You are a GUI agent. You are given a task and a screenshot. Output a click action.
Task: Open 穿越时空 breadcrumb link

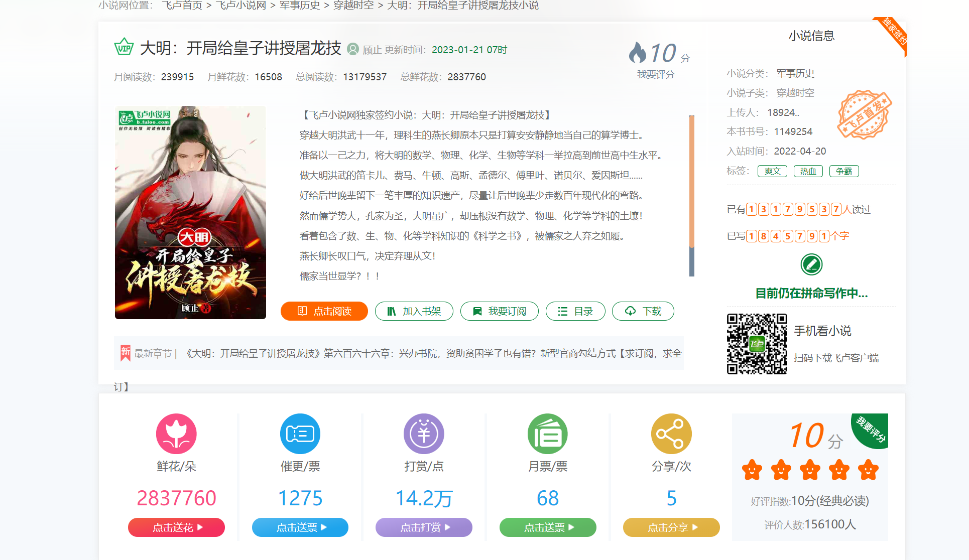click(x=353, y=6)
